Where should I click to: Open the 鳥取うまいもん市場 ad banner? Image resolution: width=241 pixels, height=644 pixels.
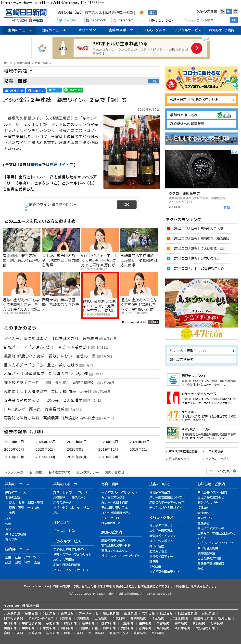click(x=202, y=309)
